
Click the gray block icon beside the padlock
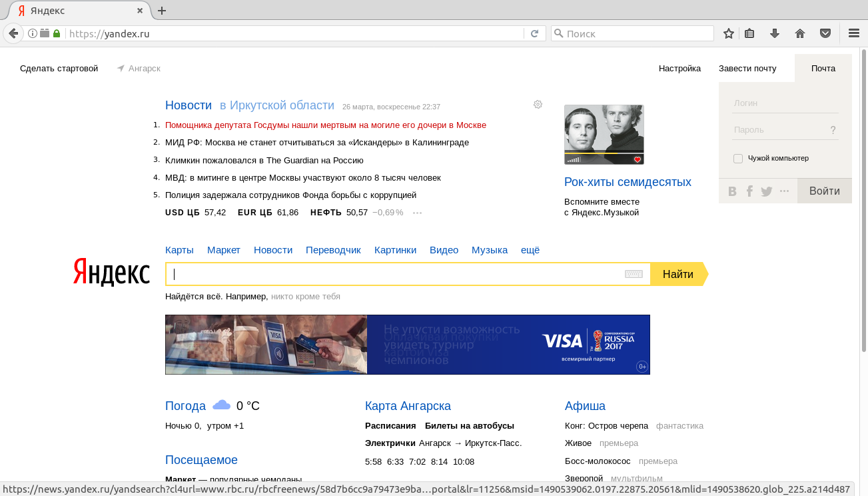click(45, 33)
